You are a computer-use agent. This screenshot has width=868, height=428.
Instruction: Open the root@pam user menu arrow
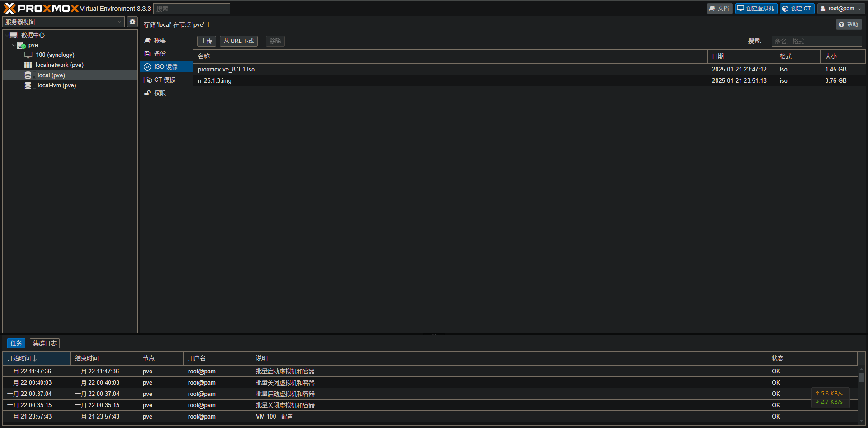[859, 9]
